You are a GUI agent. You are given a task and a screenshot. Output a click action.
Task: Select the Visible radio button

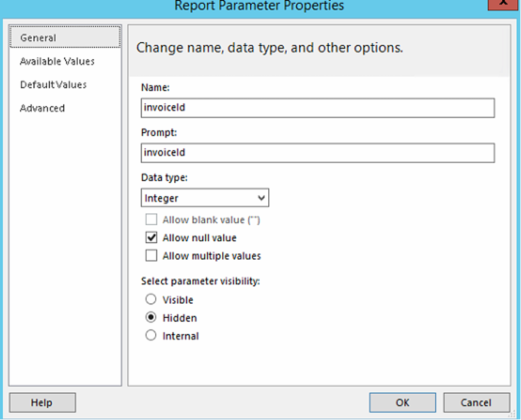click(151, 299)
